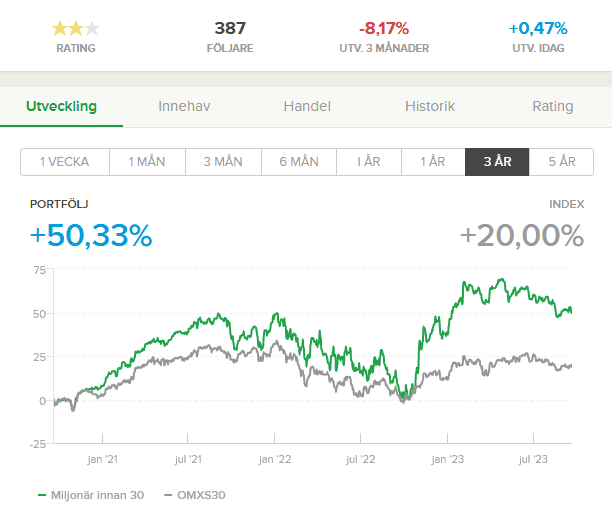612x510 pixels.
Task: Switch chart to 5 ÅR period
Action: [x=561, y=162]
